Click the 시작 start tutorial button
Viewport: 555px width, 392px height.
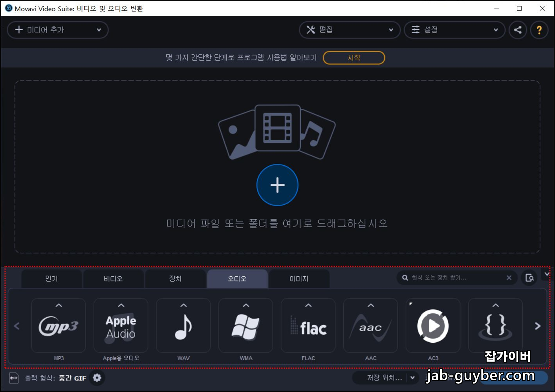[x=354, y=58]
